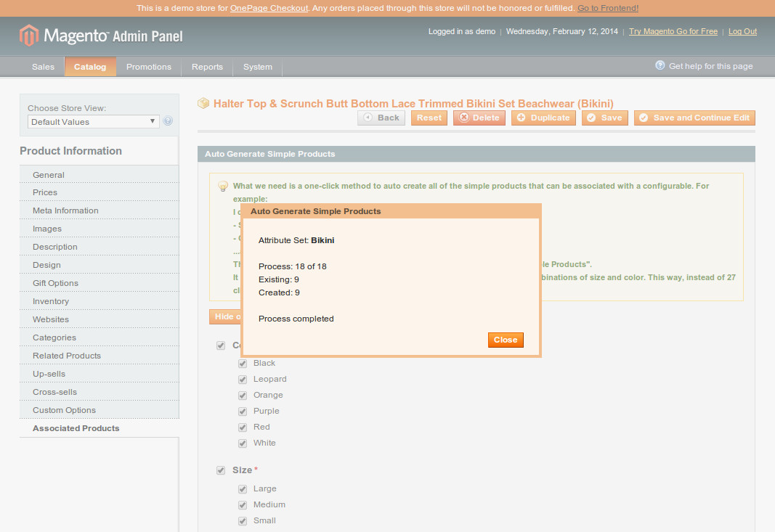
Task: Click store view help icon
Action: (x=168, y=121)
